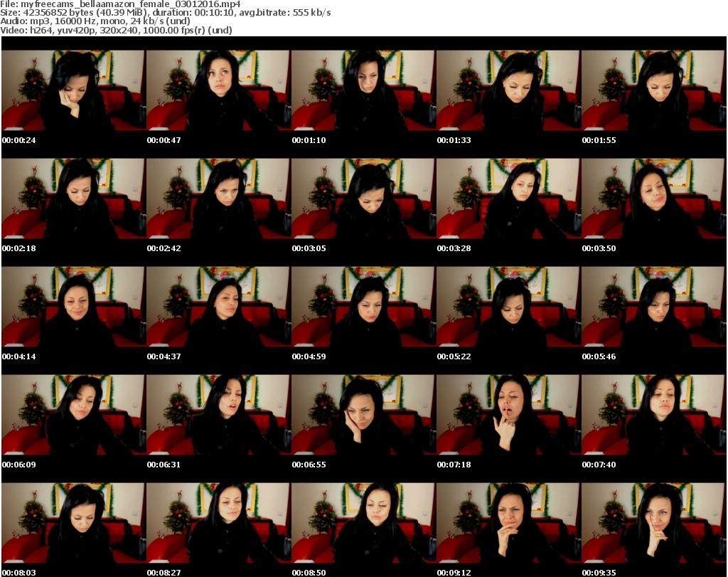Click the timestamp label 00:04:37

[x=164, y=356]
